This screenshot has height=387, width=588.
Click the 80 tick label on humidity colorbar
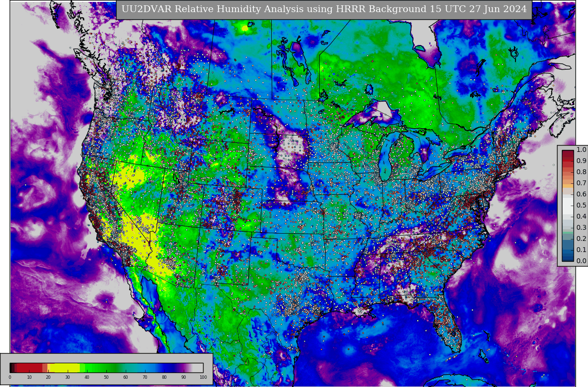click(x=164, y=378)
